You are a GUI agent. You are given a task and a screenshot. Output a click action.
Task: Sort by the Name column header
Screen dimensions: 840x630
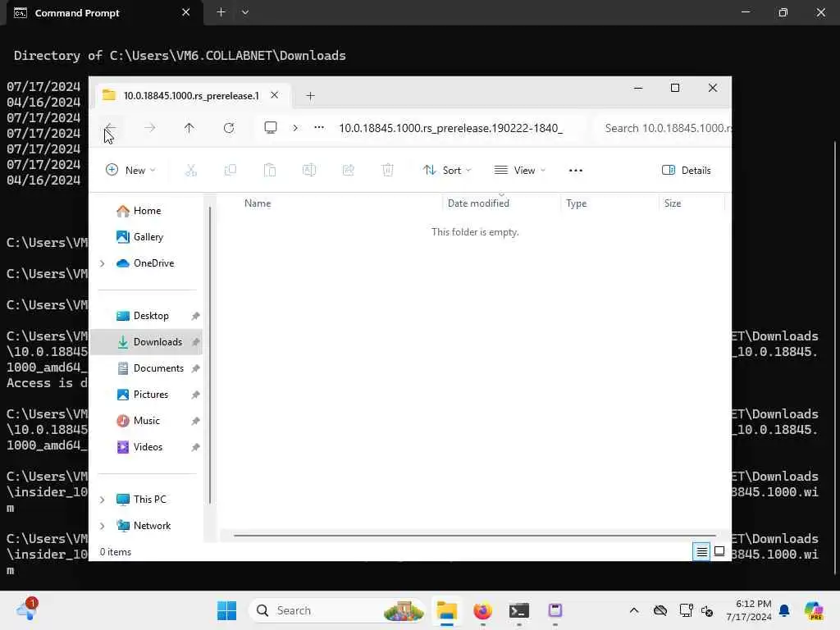(258, 203)
